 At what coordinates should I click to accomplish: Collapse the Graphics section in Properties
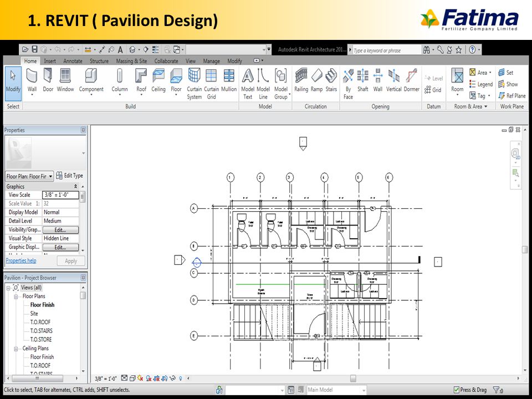point(76,187)
